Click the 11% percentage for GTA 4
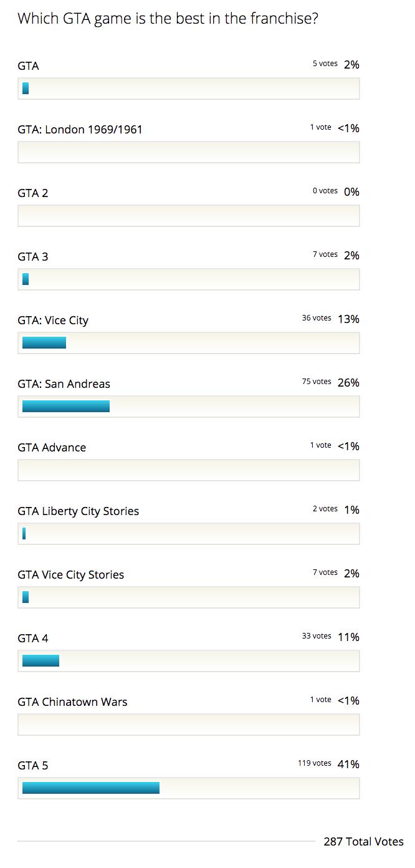 (x=348, y=637)
